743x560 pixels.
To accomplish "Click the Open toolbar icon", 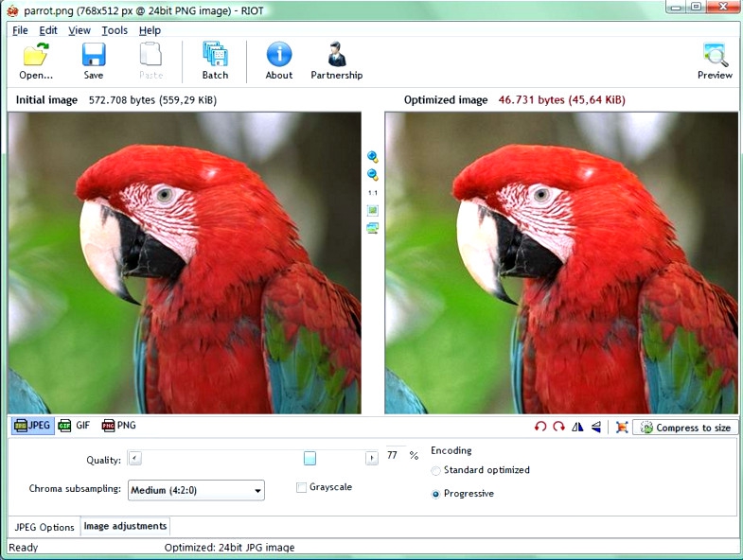I will coord(36,61).
